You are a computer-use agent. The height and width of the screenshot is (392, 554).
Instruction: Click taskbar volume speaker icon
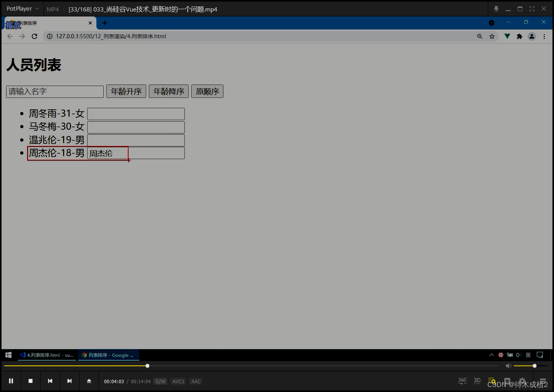(518, 355)
